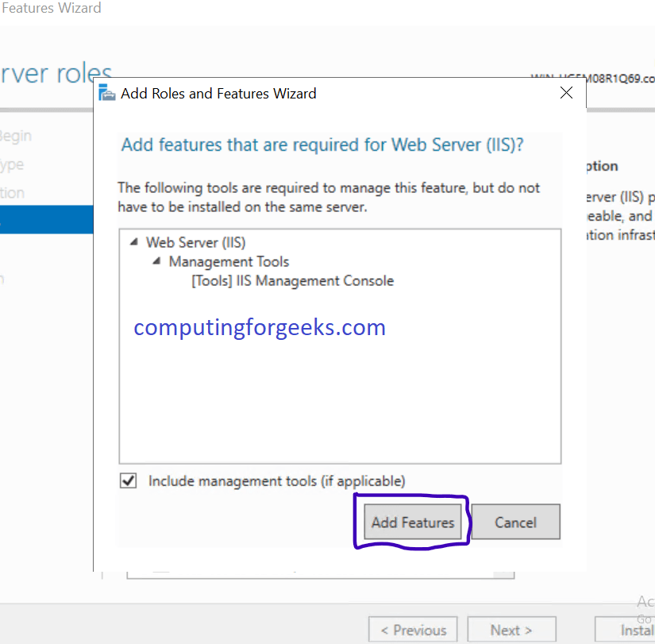Click the Add Features button
This screenshot has height=644, width=655.
coord(413,523)
